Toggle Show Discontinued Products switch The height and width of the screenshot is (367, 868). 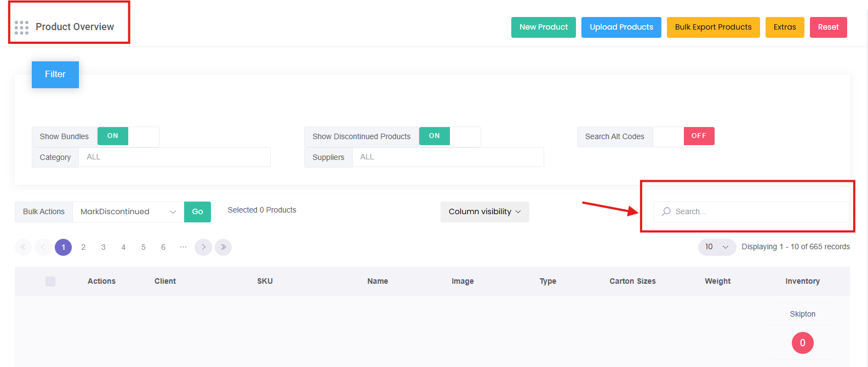point(449,136)
